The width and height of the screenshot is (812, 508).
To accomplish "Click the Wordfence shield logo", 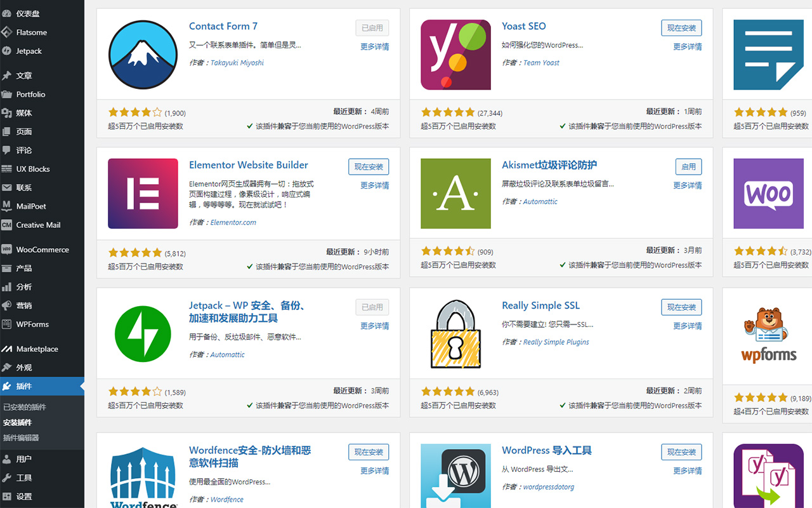I will tap(143, 476).
